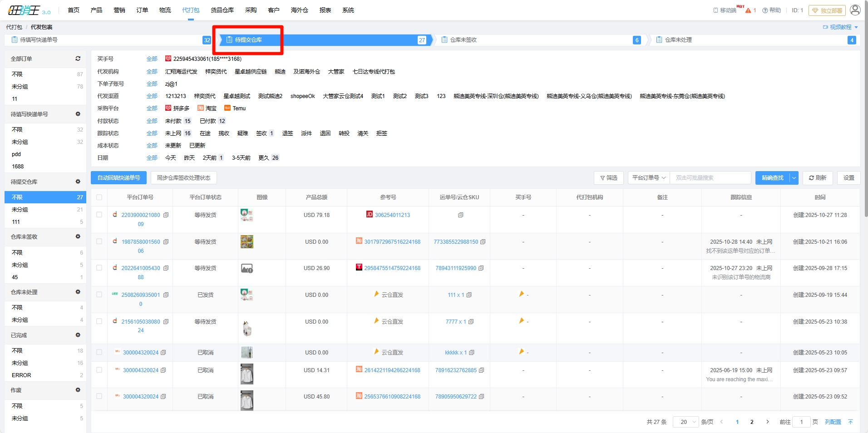The image size is (868, 433).
Task: Click the 同步仓库签收处理状态 button
Action: coord(183,178)
